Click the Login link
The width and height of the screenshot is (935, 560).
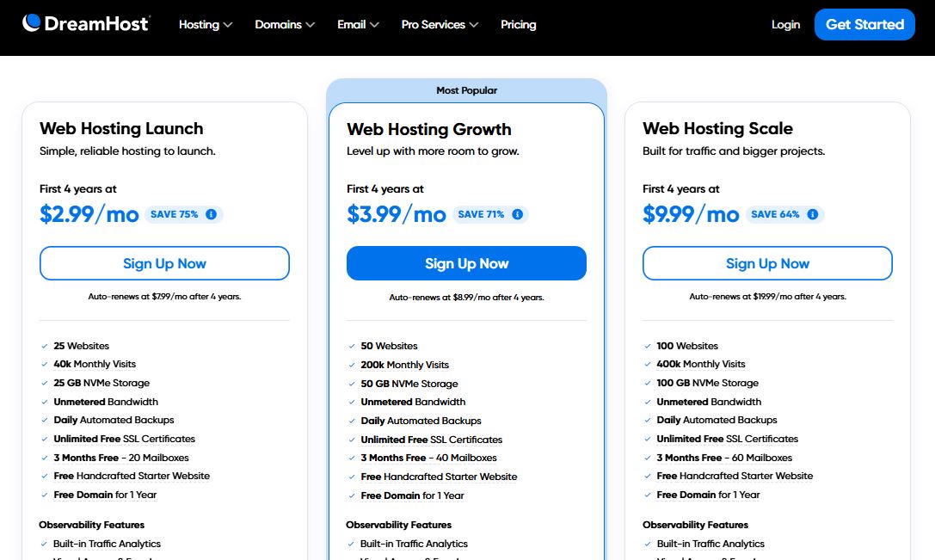tap(784, 25)
